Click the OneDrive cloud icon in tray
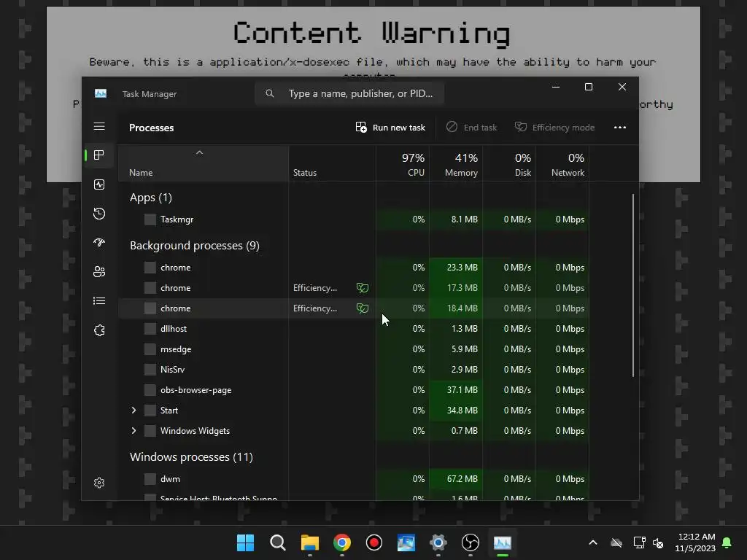747x560 pixels. tap(616, 542)
